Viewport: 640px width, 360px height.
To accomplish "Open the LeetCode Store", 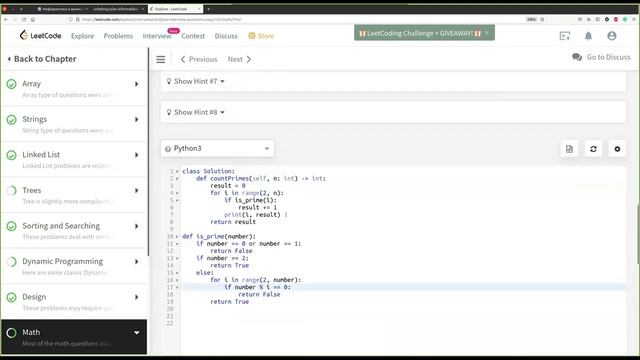I will 261,36.
